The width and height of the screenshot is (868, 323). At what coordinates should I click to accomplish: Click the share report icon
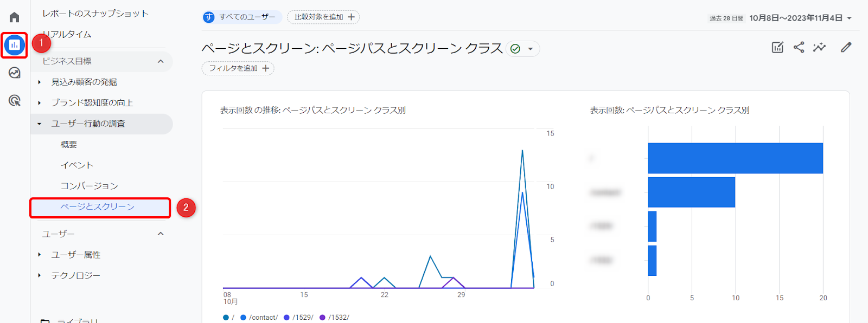tap(799, 47)
